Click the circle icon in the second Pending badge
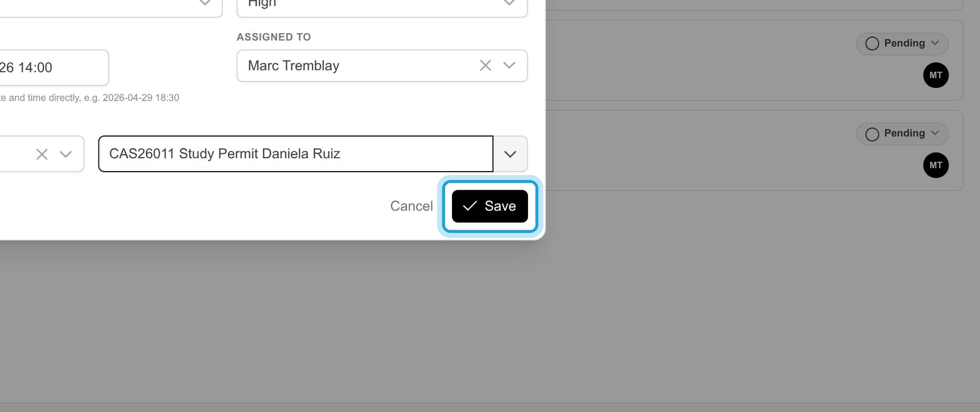This screenshot has width=980, height=412. click(872, 134)
